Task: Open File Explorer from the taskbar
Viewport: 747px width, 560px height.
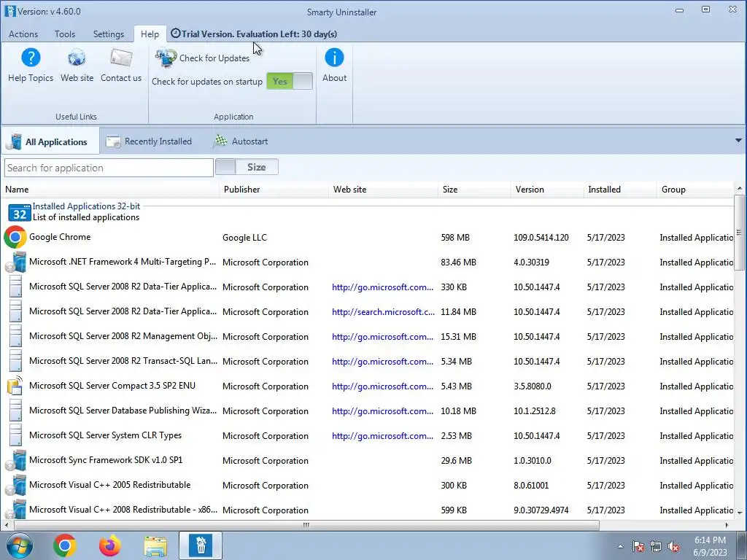Action: coord(156,546)
